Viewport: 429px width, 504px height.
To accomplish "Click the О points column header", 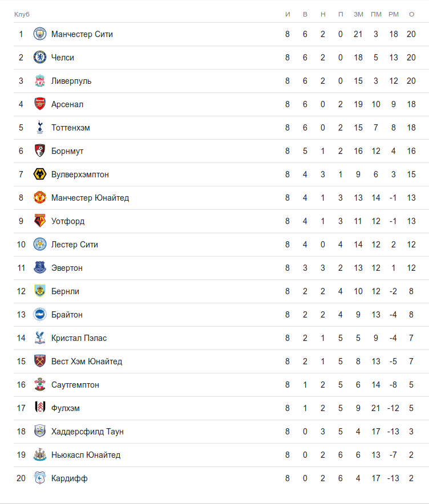I will tap(411, 14).
